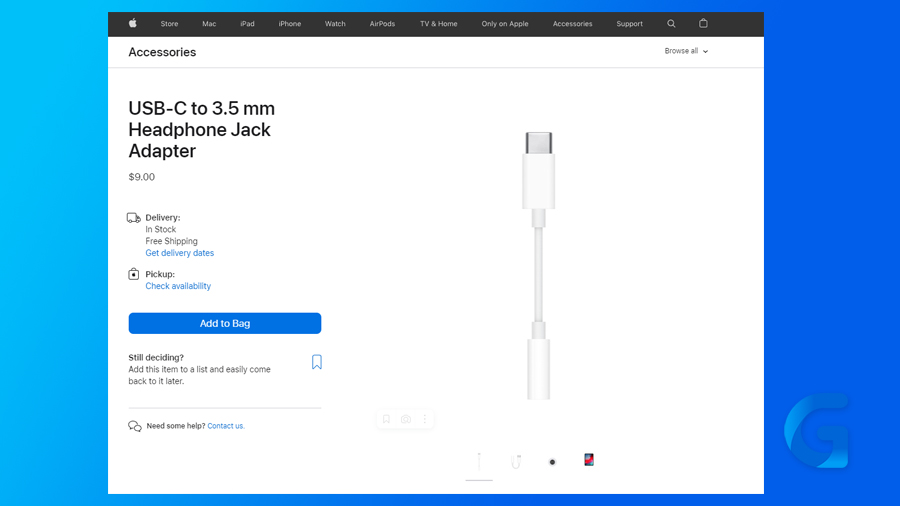This screenshot has width=900, height=506.
Task: Click the faded bookmark icon below product image
Action: pyautogui.click(x=386, y=419)
